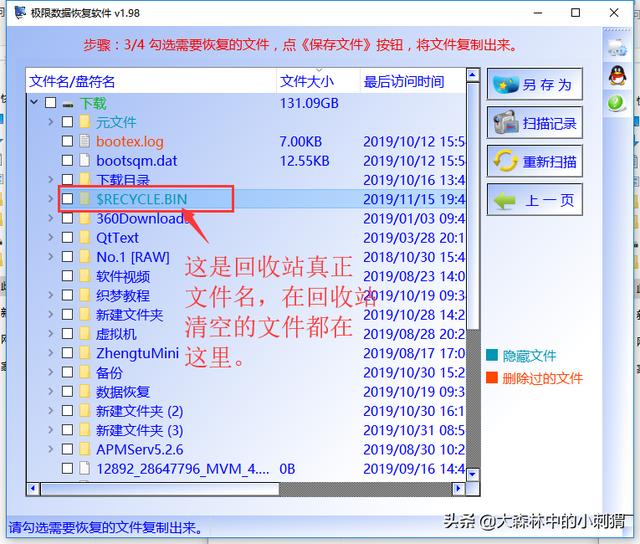The height and width of the screenshot is (544, 640).
Task: Expand the 数据恢复 folder
Action: pos(51,391)
